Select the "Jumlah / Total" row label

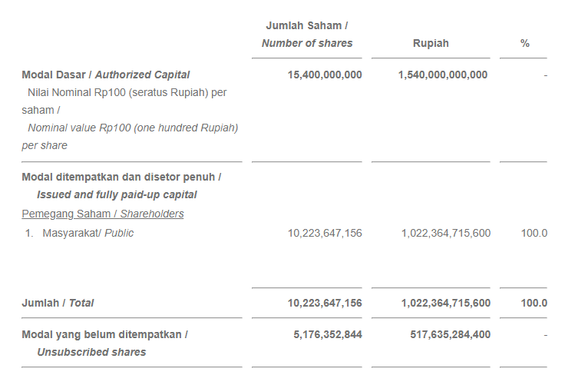58,303
